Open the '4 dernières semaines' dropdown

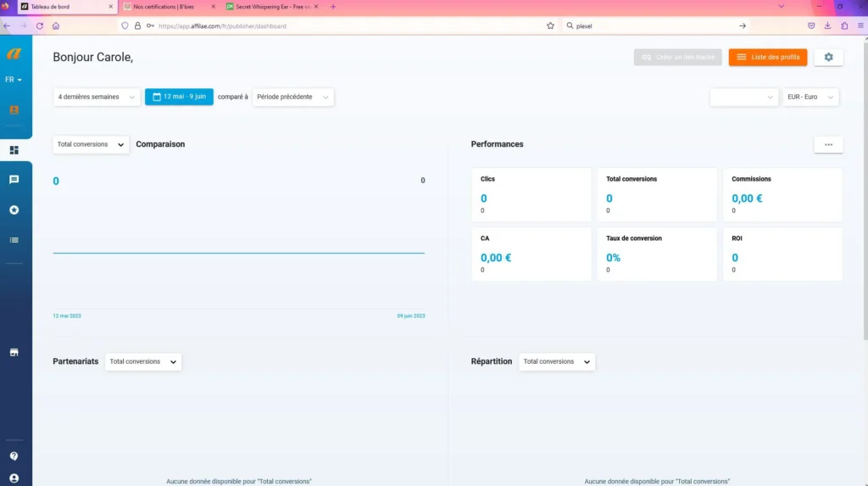tap(97, 97)
